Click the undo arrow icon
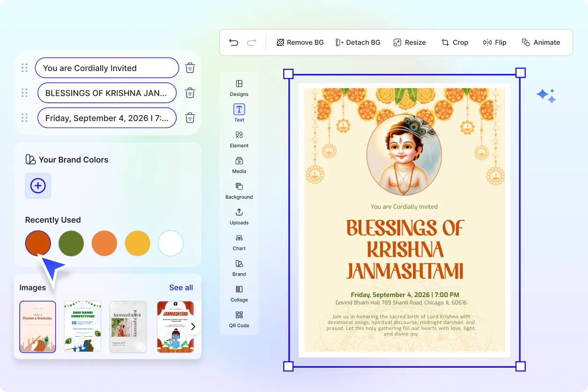The image size is (588, 392). [234, 43]
